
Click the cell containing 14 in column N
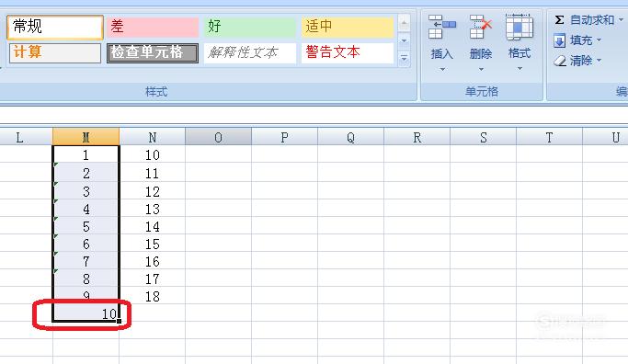tap(153, 226)
